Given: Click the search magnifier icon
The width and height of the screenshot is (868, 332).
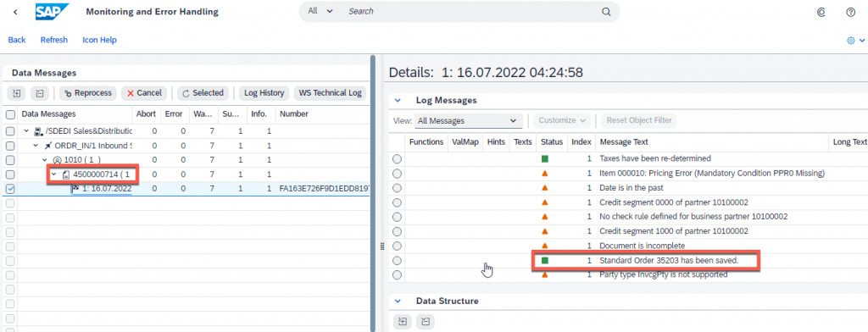Looking at the screenshot, I should (x=606, y=12).
